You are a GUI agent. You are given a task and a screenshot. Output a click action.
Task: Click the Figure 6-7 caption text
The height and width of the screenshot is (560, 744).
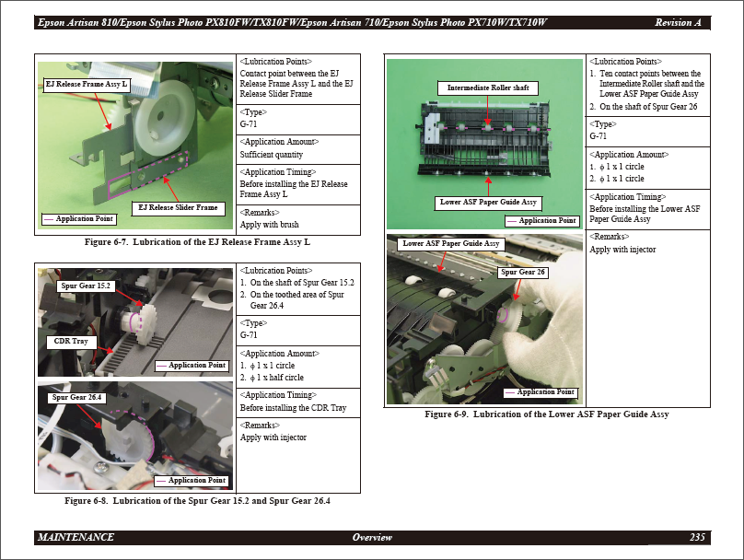(197, 242)
